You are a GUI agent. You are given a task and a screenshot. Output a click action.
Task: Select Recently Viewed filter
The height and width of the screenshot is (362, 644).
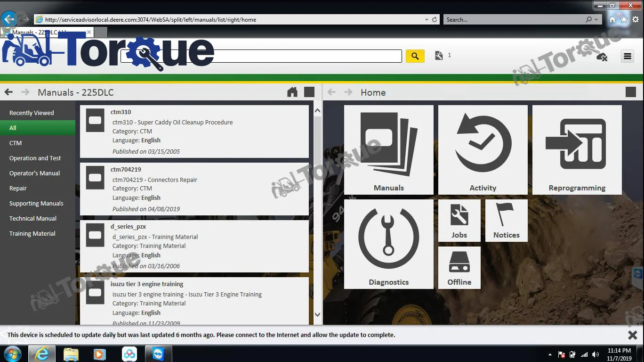pyautogui.click(x=38, y=113)
